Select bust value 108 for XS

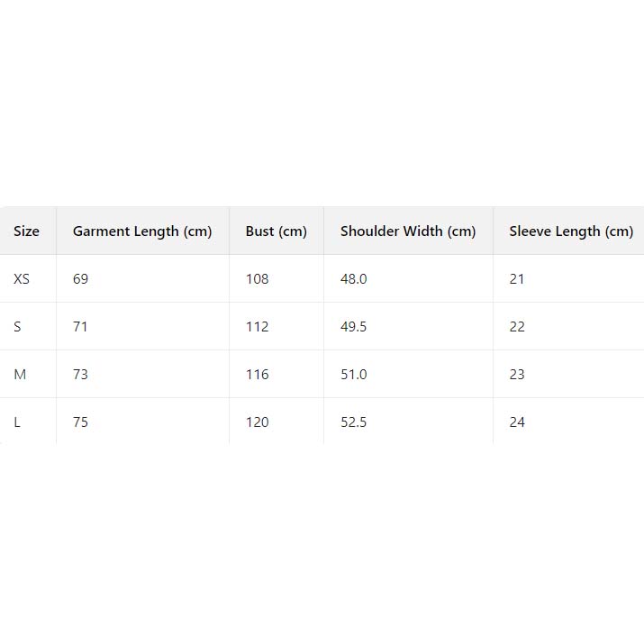[257, 279]
